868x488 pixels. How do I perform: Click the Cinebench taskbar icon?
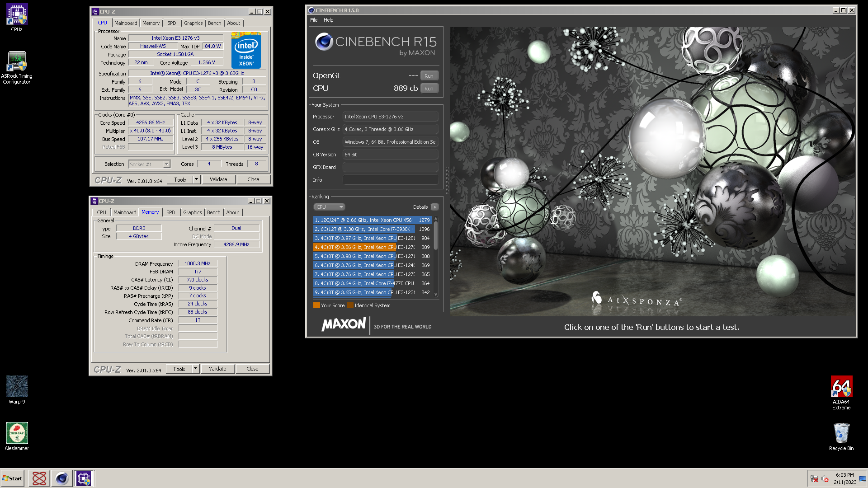pyautogui.click(x=61, y=479)
